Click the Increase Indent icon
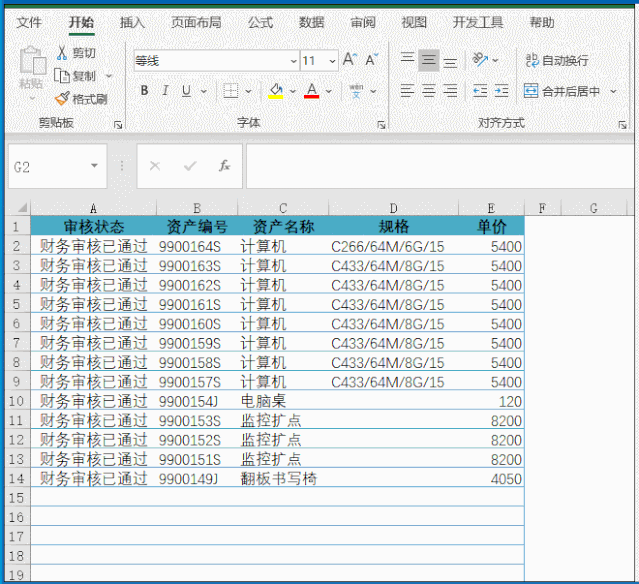 click(500, 91)
